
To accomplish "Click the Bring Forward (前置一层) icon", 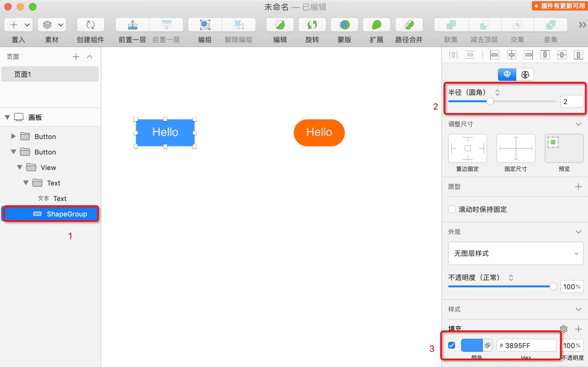I will tap(132, 25).
